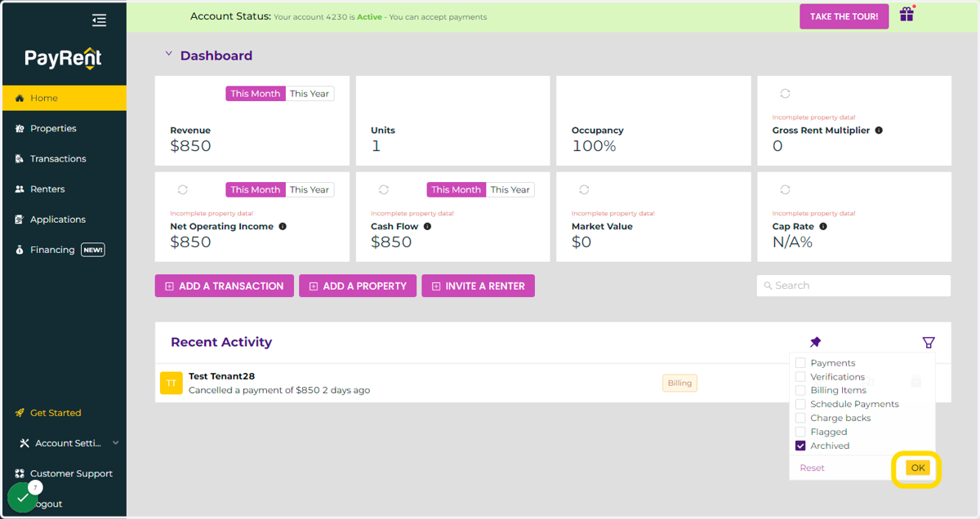Click the Transactions icon in sidebar
980x519 pixels.
(x=20, y=158)
